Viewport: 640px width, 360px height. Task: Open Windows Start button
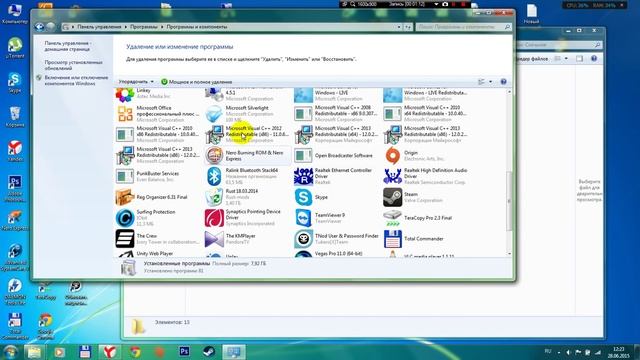[10, 351]
